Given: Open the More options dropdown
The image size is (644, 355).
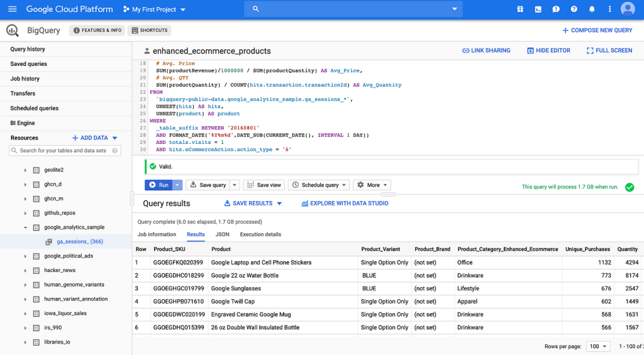Looking at the screenshot, I should (x=372, y=185).
